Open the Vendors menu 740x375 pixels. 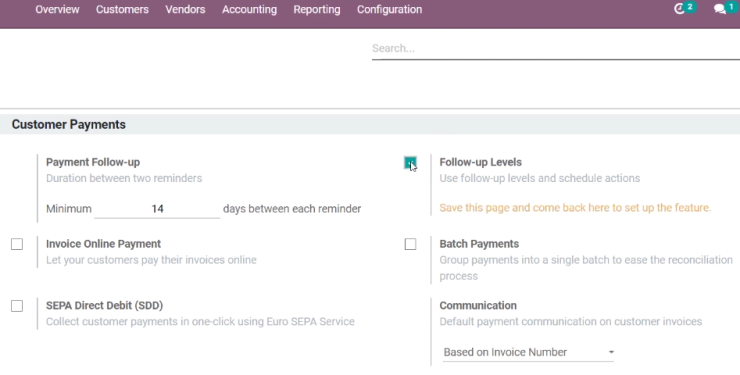(x=185, y=9)
